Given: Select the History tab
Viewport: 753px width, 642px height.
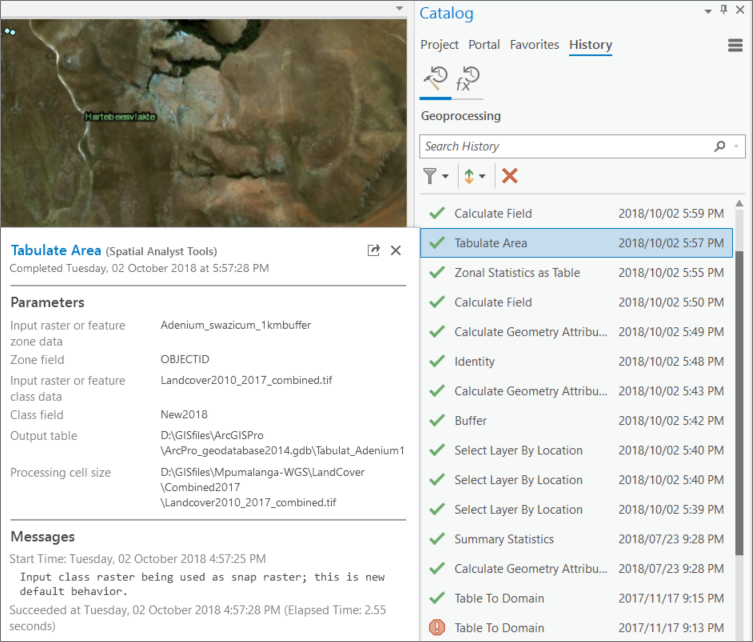Looking at the screenshot, I should [x=590, y=45].
